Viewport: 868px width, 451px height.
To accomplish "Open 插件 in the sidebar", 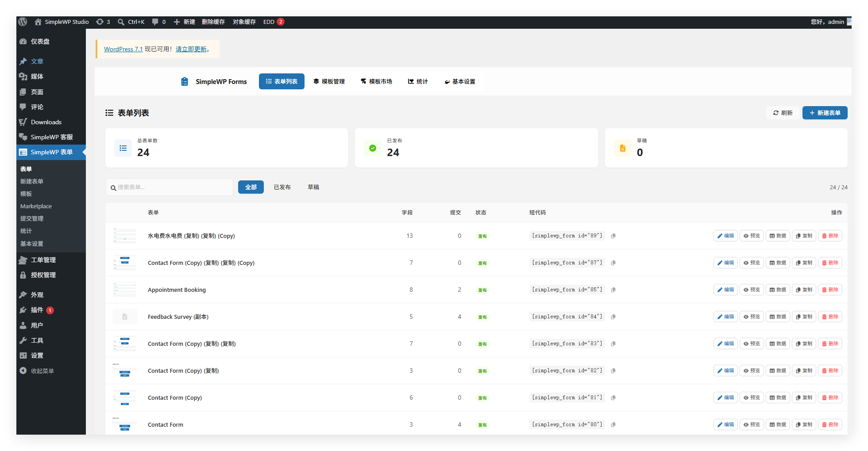I will click(x=51, y=310).
